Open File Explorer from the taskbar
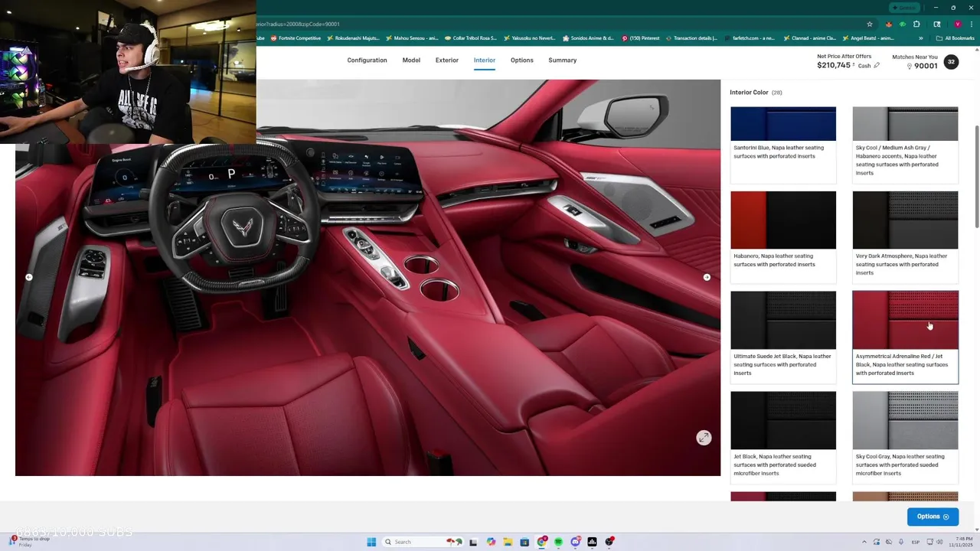The image size is (980, 551). pyautogui.click(x=508, y=542)
